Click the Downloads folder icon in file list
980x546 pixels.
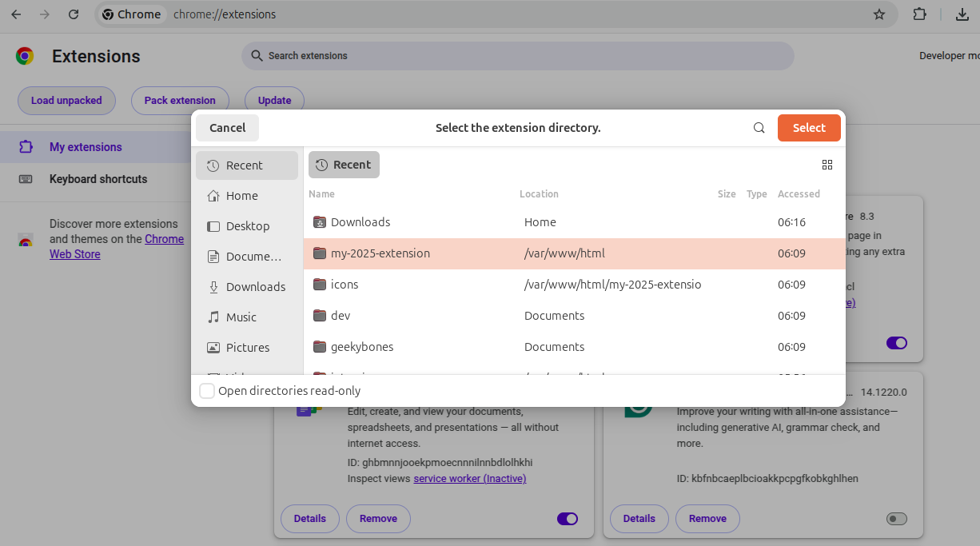click(320, 222)
